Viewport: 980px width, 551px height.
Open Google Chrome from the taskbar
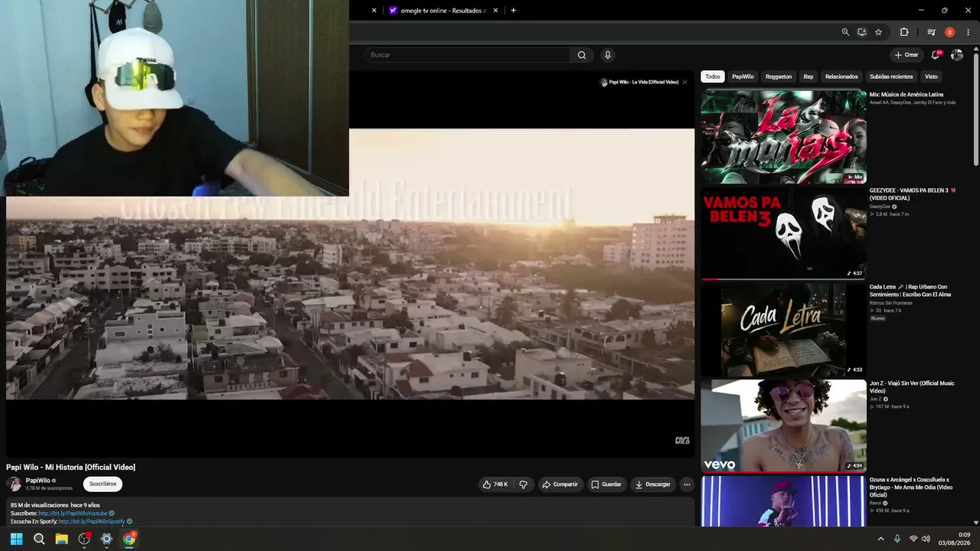[129, 539]
